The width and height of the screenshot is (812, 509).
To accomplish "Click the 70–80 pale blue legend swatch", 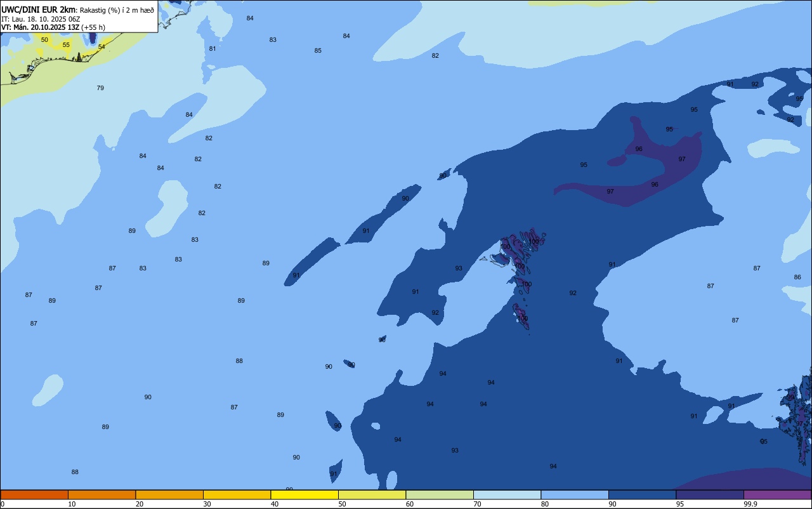I will (x=507, y=494).
